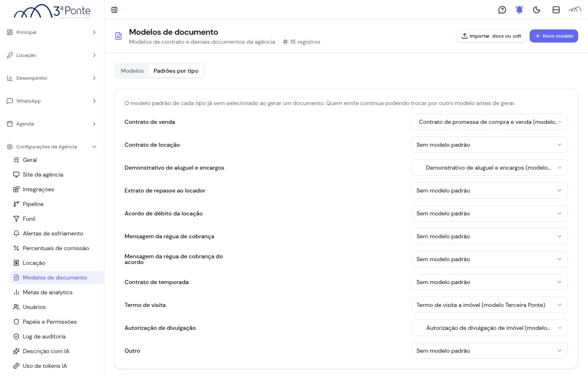Open Autorização de divulgação dropdown
The height and width of the screenshot is (376, 588).
coord(489,328)
